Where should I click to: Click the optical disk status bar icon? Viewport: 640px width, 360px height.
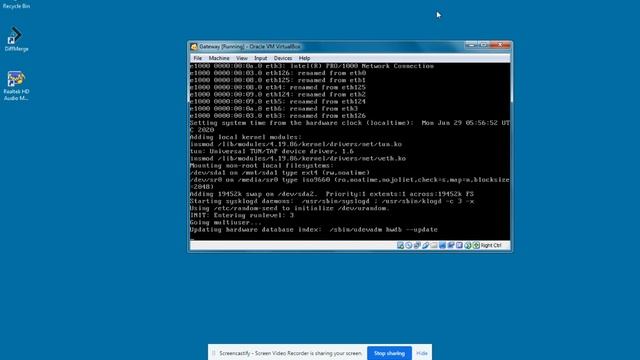click(409, 245)
